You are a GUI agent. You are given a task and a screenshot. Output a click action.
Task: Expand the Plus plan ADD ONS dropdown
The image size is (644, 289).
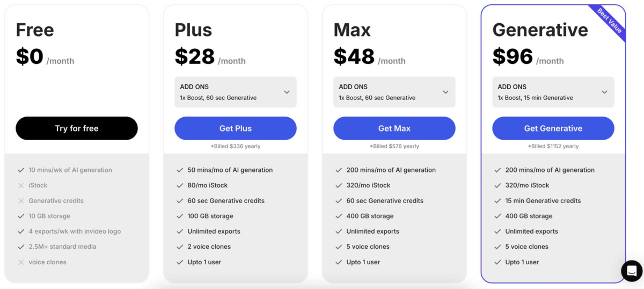point(236,92)
